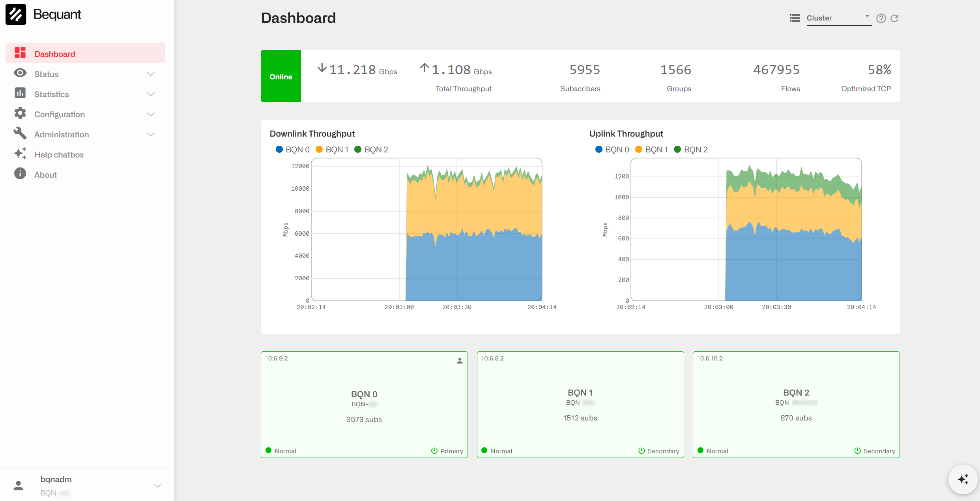Click the server list icon beside Cluster
Viewport: 980px width, 501px height.
(x=795, y=18)
